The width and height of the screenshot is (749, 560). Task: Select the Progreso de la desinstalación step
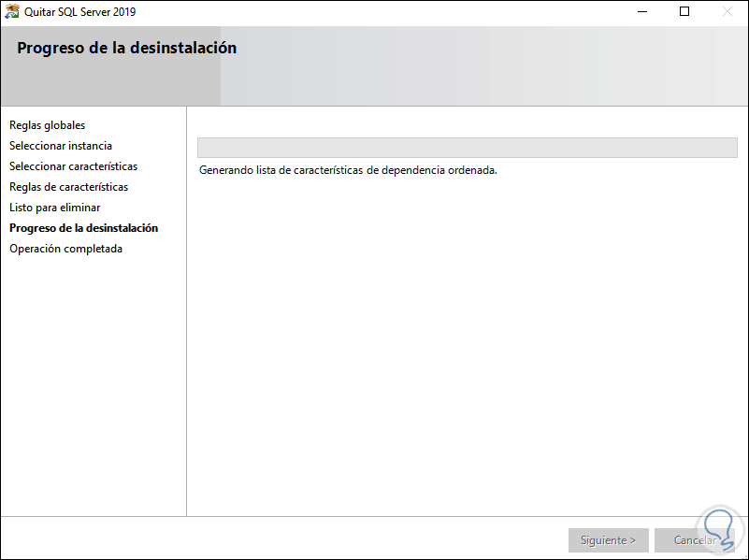[83, 228]
